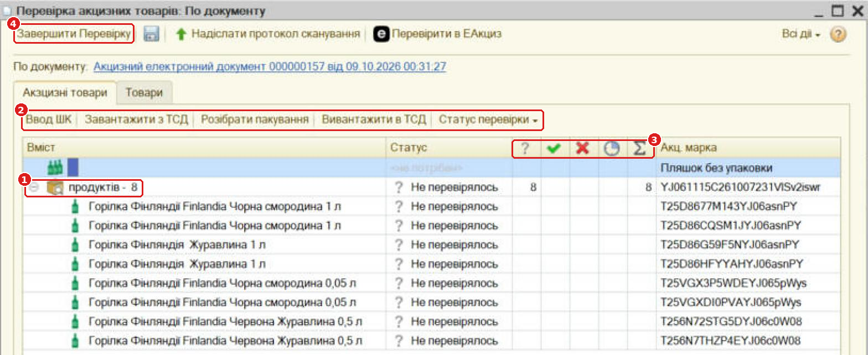Click the 'Статус' column header
The height and width of the screenshot is (355, 868).
tap(449, 148)
